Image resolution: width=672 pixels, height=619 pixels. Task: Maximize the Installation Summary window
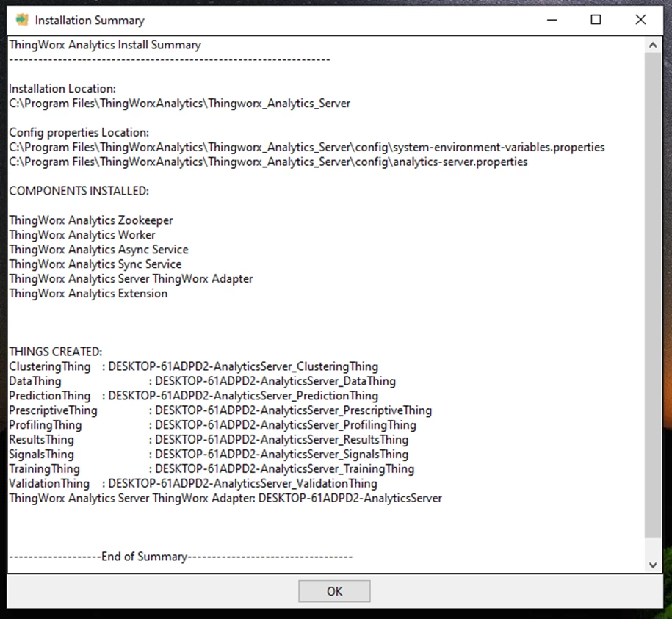click(596, 20)
